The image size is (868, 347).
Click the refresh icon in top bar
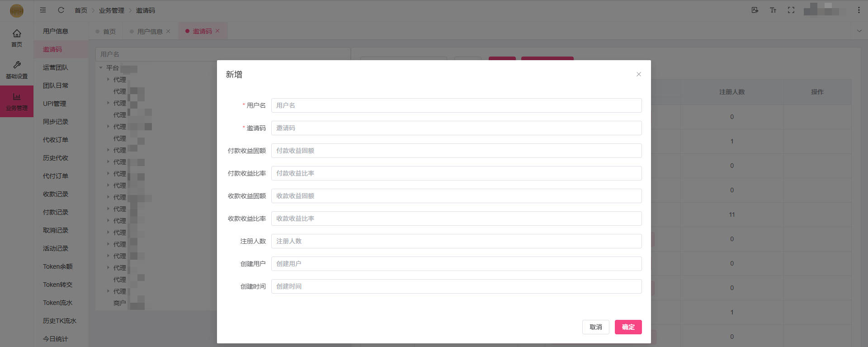pos(61,10)
